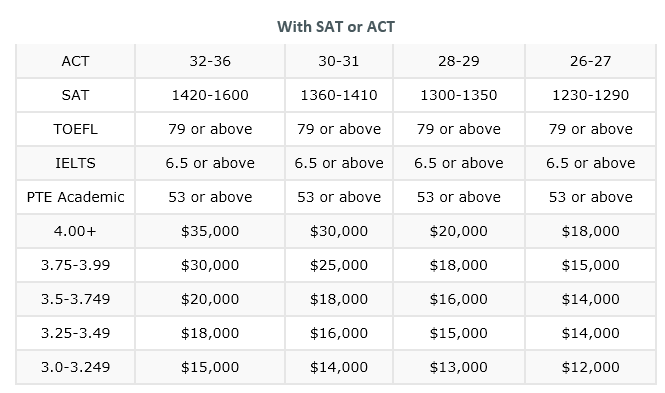
Task: Click the $13,000 award cell
Action: (458, 367)
